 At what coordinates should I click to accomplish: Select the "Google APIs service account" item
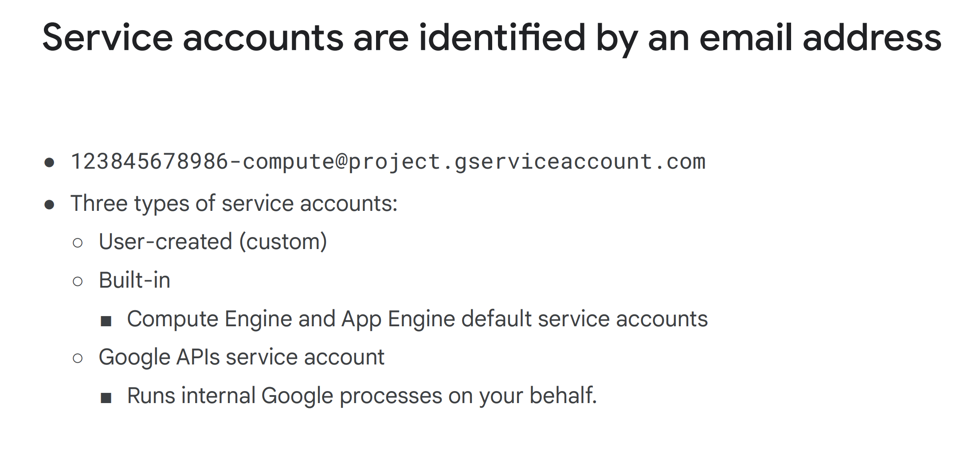241,357
